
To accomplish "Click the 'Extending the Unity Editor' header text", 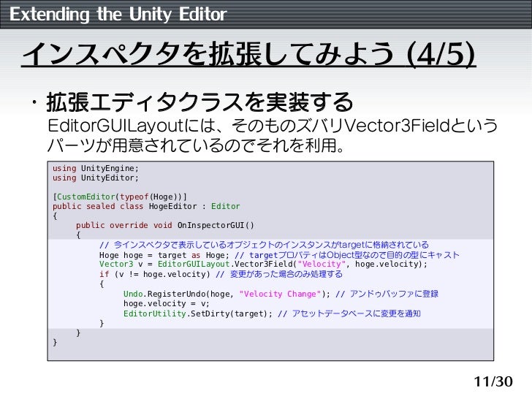I will [x=118, y=15].
